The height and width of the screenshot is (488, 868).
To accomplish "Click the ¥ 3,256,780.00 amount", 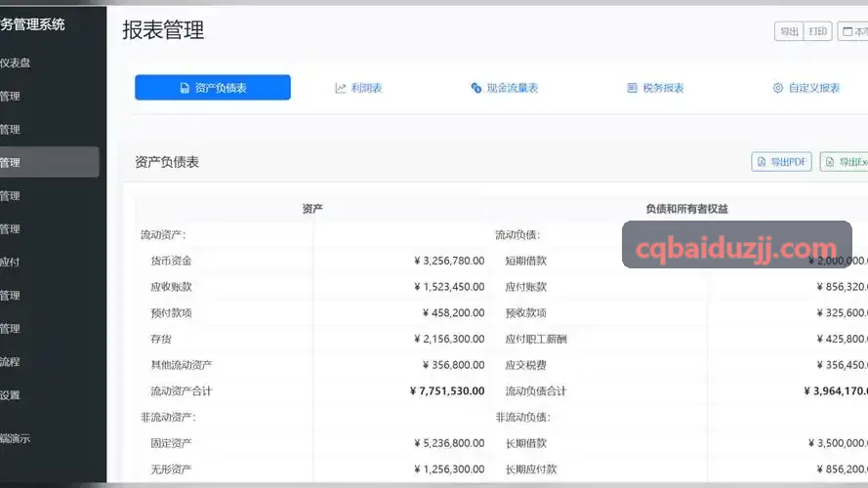I will pos(449,261).
